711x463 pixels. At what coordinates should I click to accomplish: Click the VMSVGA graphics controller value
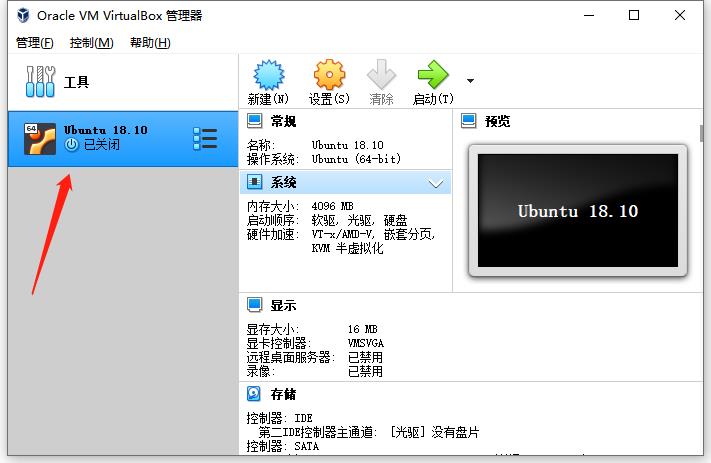pos(365,343)
